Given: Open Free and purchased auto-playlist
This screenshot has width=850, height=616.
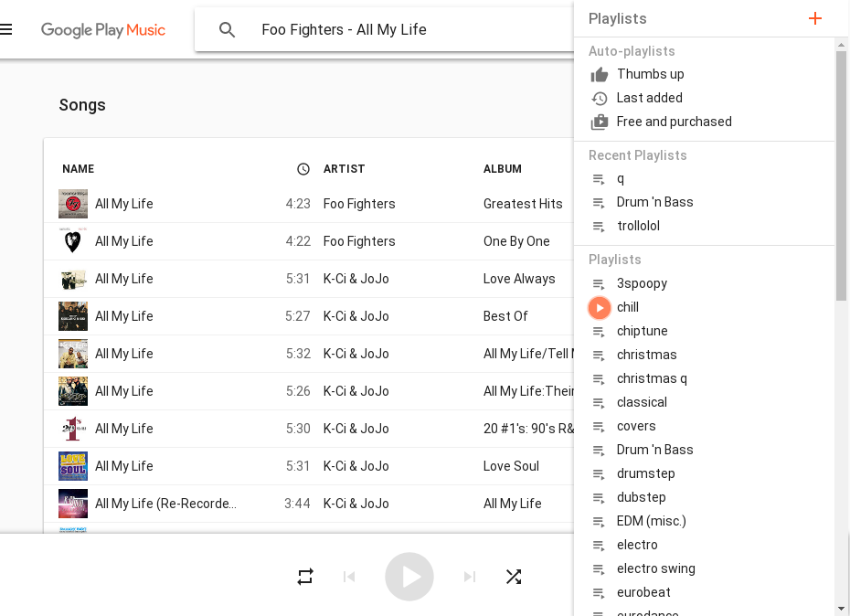Looking at the screenshot, I should pos(674,122).
